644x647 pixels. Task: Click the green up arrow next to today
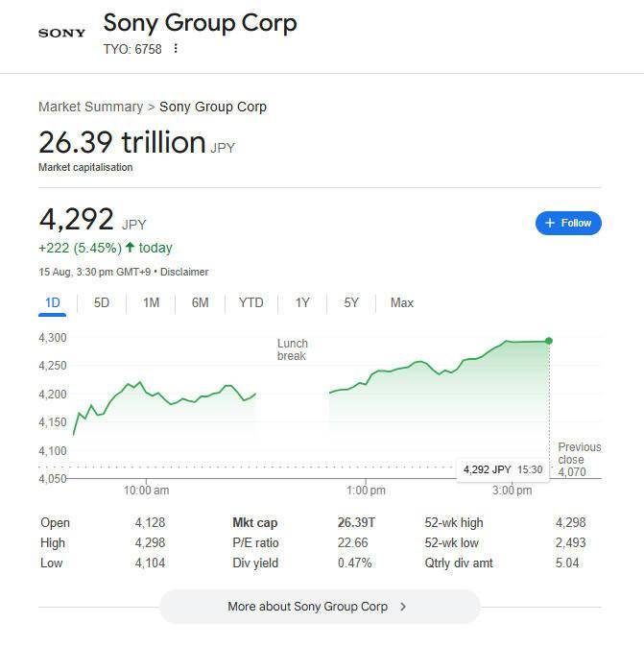(x=130, y=247)
